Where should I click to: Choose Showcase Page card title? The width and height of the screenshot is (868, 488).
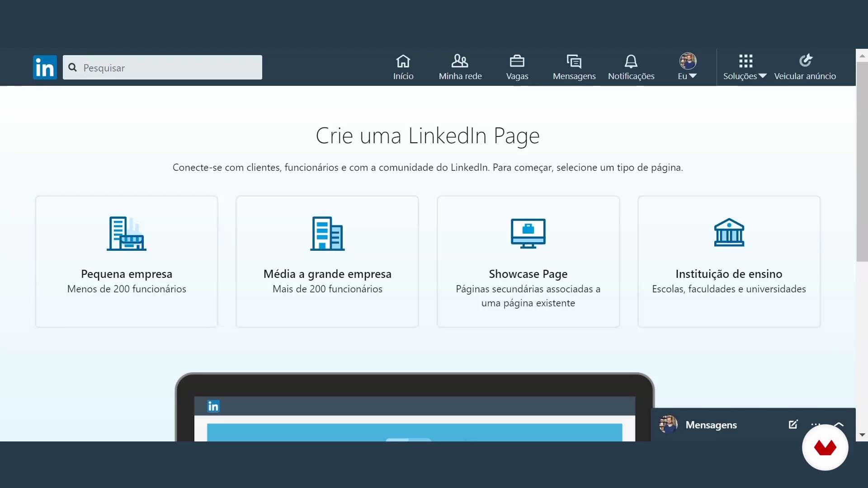click(x=528, y=274)
